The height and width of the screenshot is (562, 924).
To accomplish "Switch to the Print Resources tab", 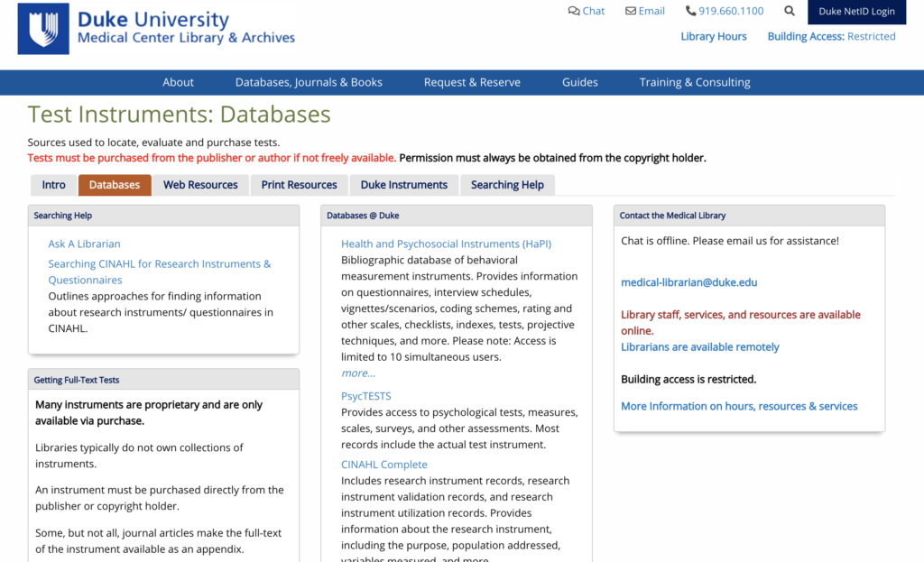I will [299, 185].
